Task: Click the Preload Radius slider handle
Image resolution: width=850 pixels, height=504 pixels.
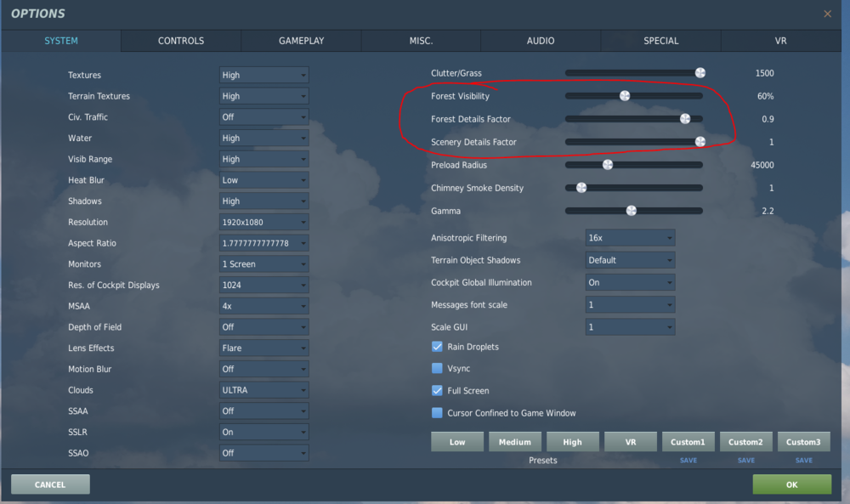Action: coord(608,165)
